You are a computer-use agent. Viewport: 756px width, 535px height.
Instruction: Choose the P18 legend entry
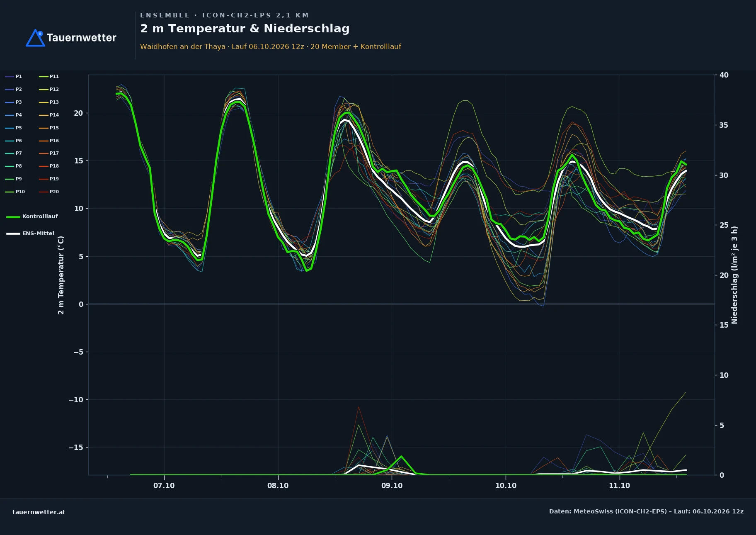tap(49, 166)
